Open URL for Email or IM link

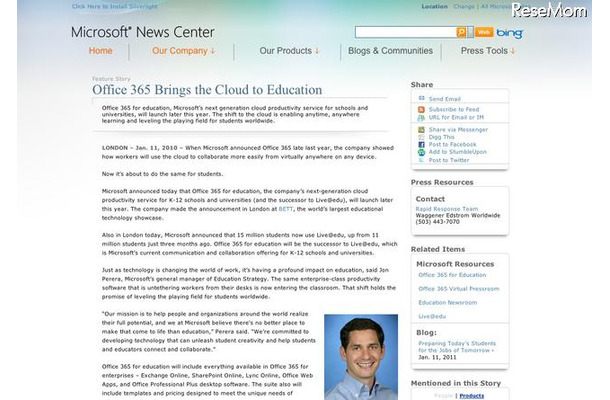(x=456, y=117)
